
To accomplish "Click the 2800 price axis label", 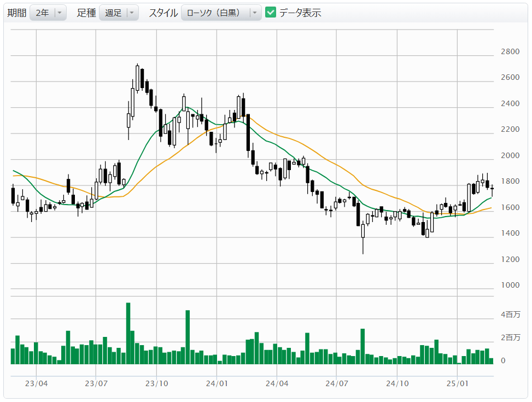I will (x=510, y=52).
